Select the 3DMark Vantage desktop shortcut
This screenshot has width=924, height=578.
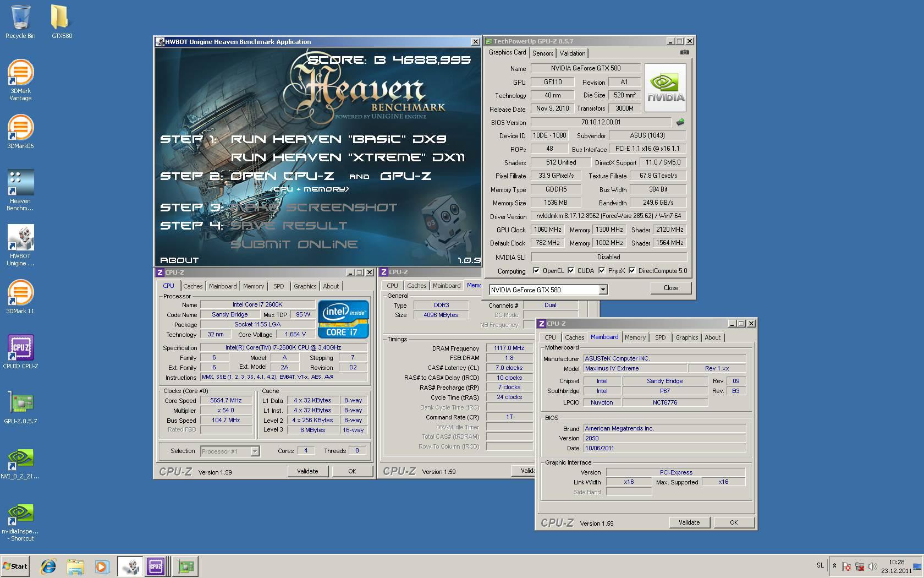pyautogui.click(x=20, y=80)
